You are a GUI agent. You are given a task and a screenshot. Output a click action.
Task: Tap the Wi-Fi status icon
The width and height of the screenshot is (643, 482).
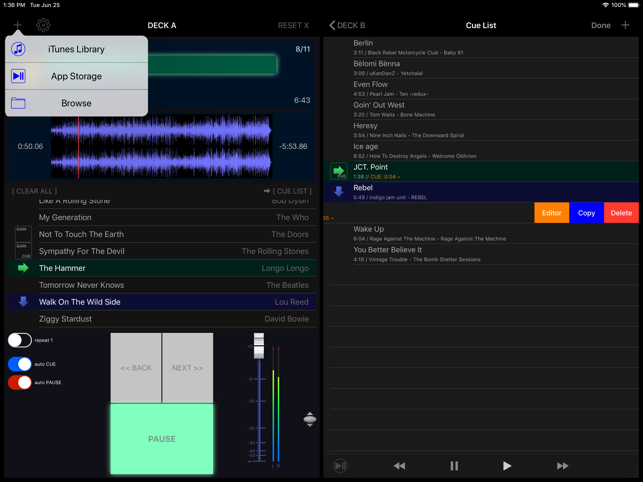pyautogui.click(x=605, y=5)
